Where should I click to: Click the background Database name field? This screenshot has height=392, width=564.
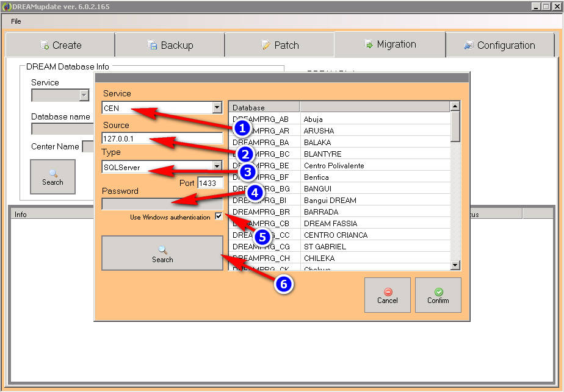coord(63,129)
